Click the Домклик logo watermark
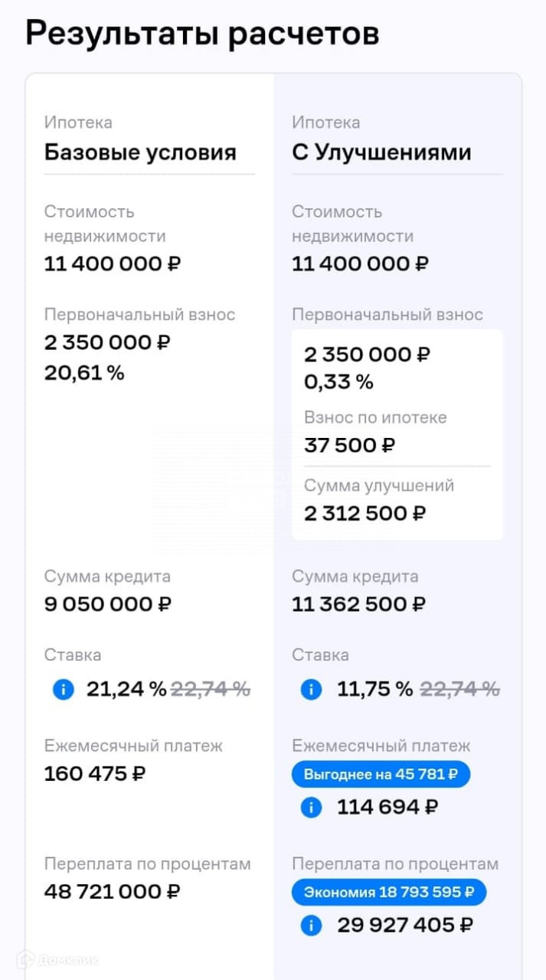Screen dimensions: 546x980 [61, 959]
